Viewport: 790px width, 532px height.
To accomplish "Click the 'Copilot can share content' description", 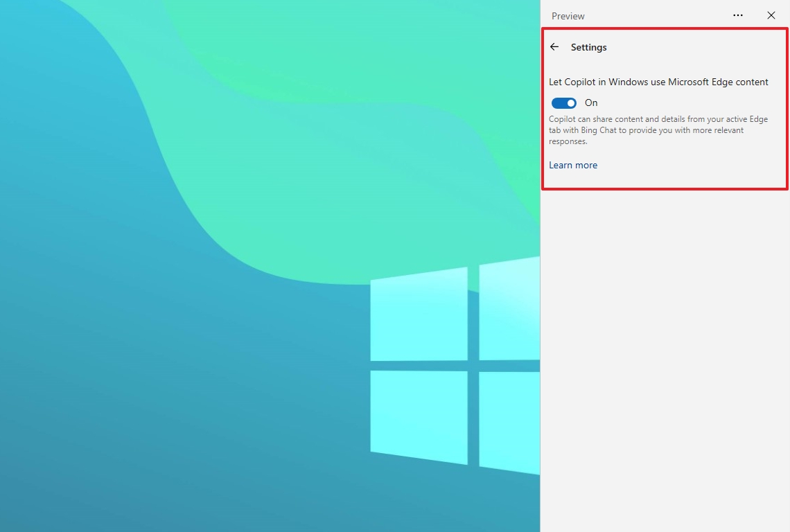I will (658, 130).
